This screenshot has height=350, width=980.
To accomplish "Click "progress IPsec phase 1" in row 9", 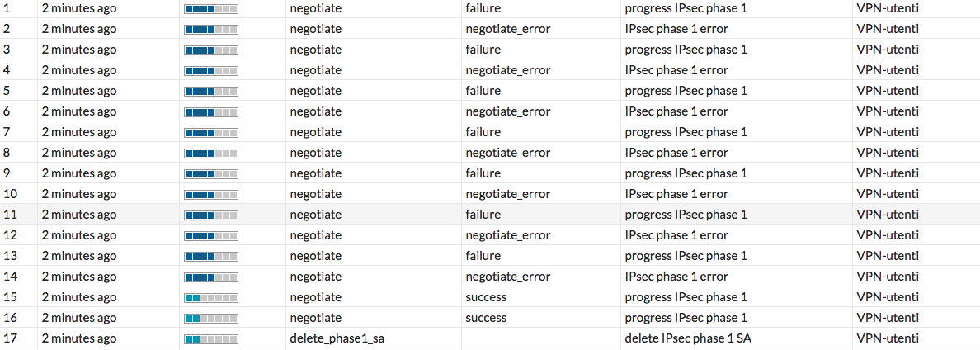I will click(686, 173).
